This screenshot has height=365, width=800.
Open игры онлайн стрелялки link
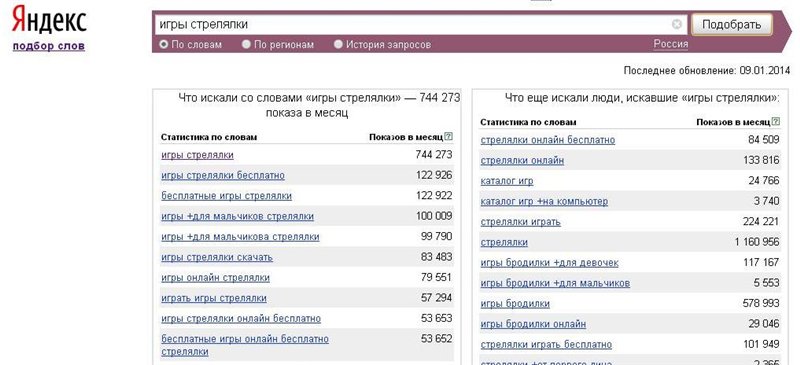point(215,278)
